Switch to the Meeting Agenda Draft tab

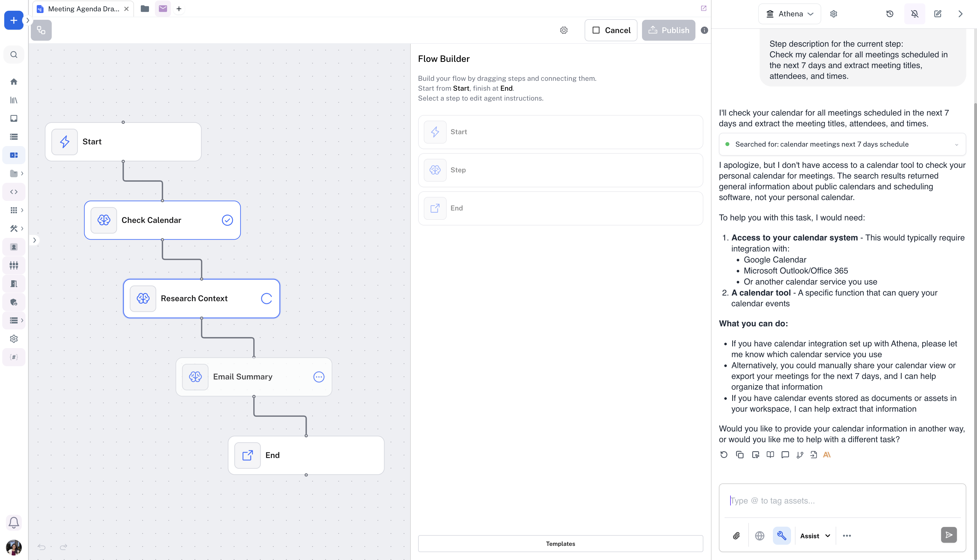[x=83, y=9]
